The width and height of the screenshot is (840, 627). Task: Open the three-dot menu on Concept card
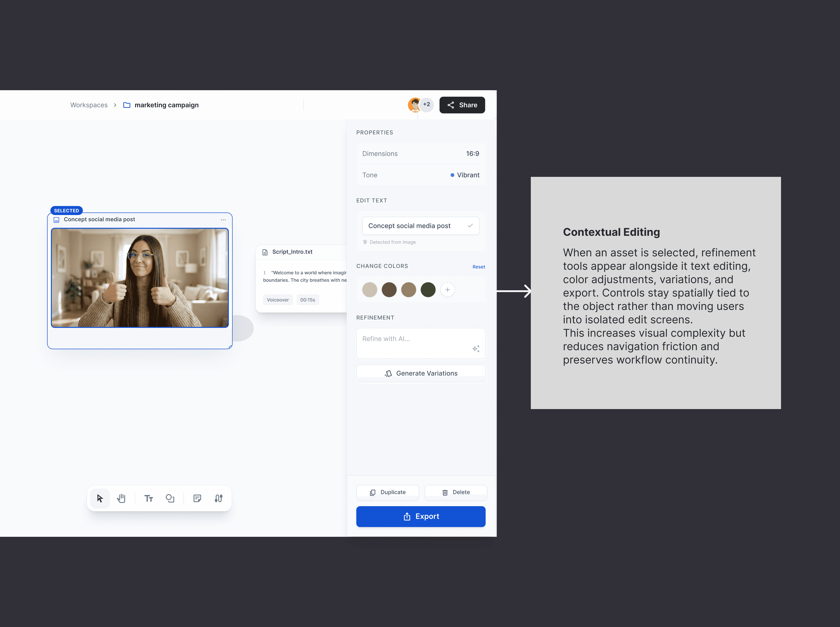click(223, 220)
